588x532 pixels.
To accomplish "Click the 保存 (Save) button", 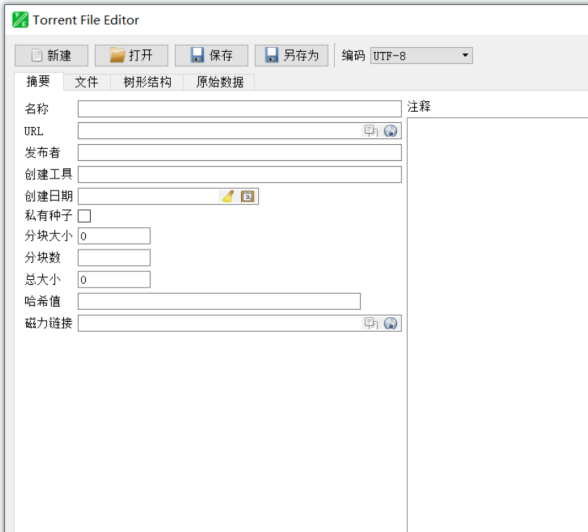I will pos(211,55).
